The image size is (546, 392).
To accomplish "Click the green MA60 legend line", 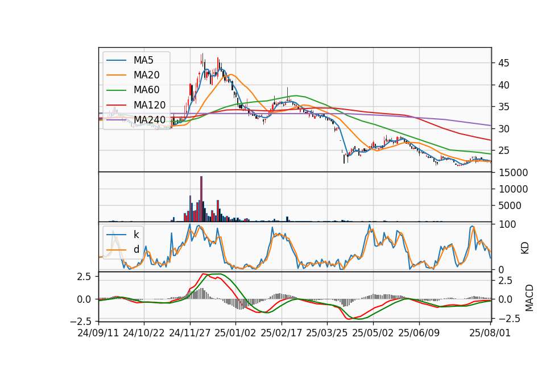I will (116, 90).
